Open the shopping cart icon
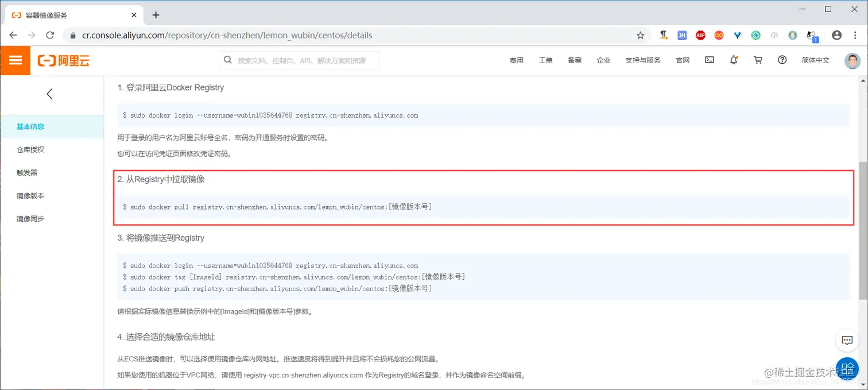 [x=758, y=60]
